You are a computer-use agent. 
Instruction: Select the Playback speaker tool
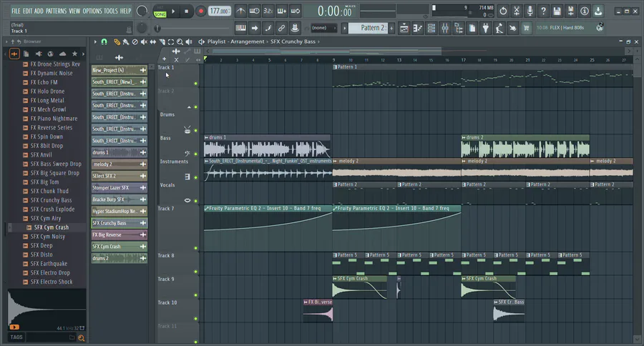click(x=189, y=42)
